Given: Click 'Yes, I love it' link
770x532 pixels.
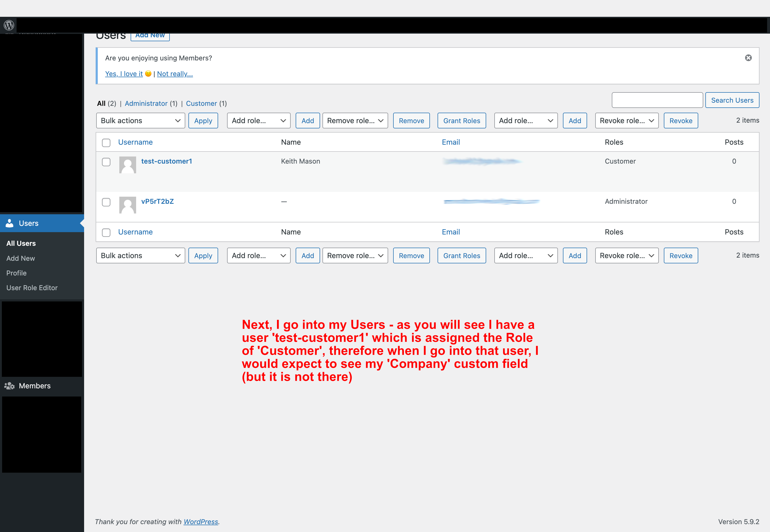Looking at the screenshot, I should click(x=124, y=74).
